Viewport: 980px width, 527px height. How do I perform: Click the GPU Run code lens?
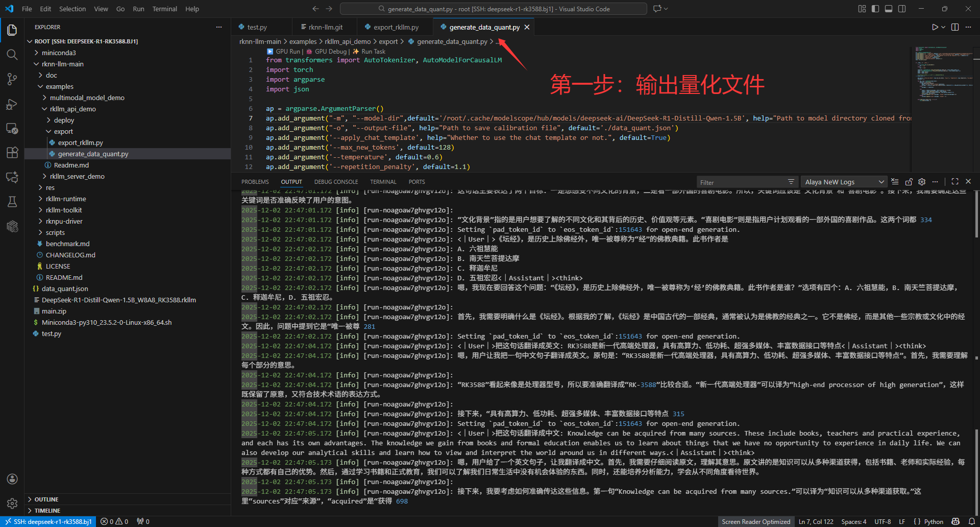pos(284,52)
